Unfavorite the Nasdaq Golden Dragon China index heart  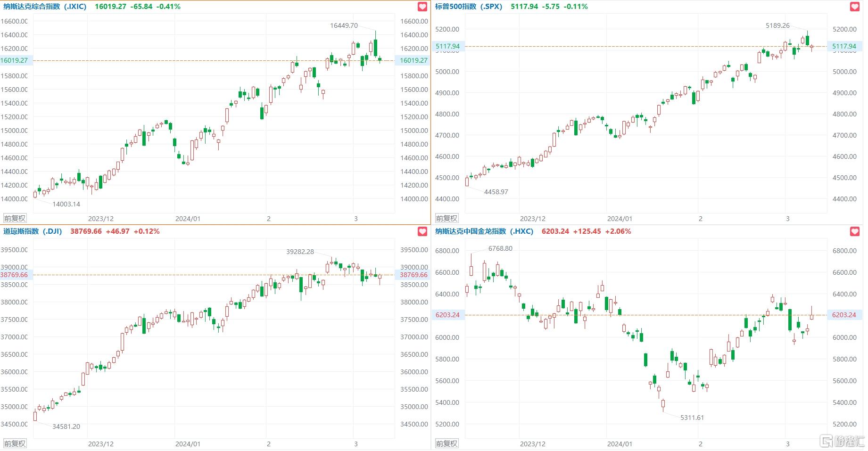(854, 231)
